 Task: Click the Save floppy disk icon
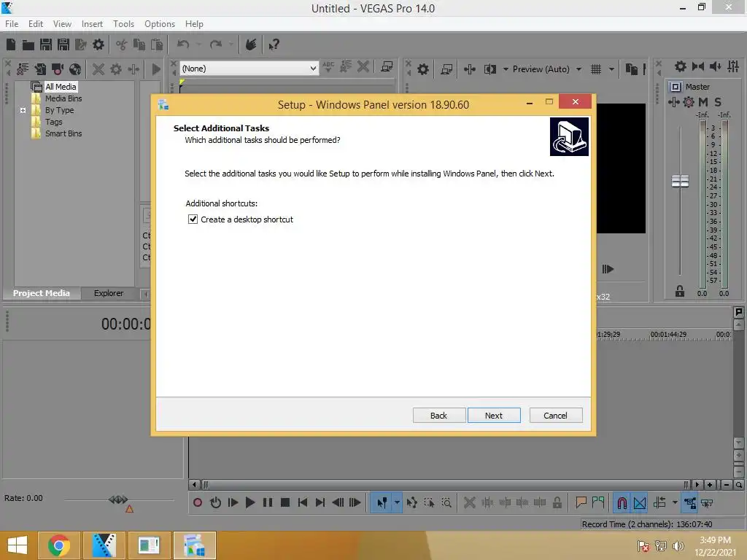click(x=46, y=44)
